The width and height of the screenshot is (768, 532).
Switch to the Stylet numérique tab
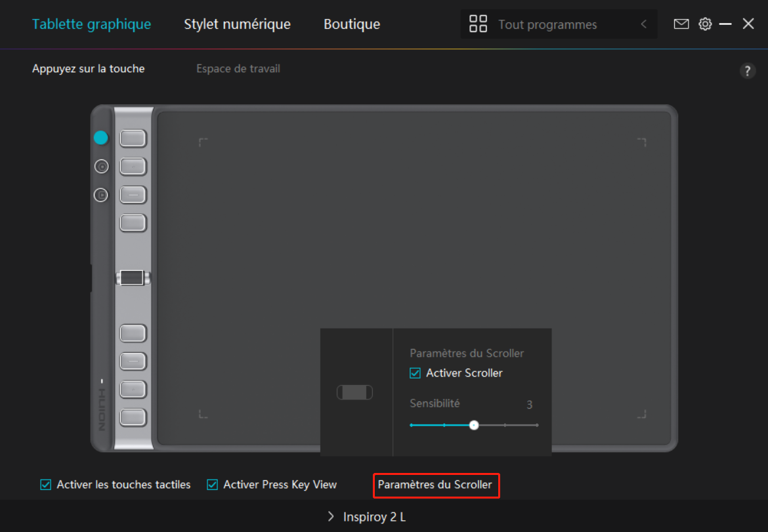click(x=237, y=24)
